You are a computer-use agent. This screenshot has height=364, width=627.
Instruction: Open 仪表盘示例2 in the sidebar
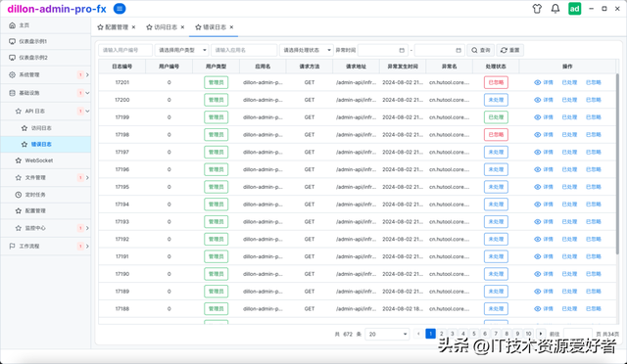[x=46, y=58]
